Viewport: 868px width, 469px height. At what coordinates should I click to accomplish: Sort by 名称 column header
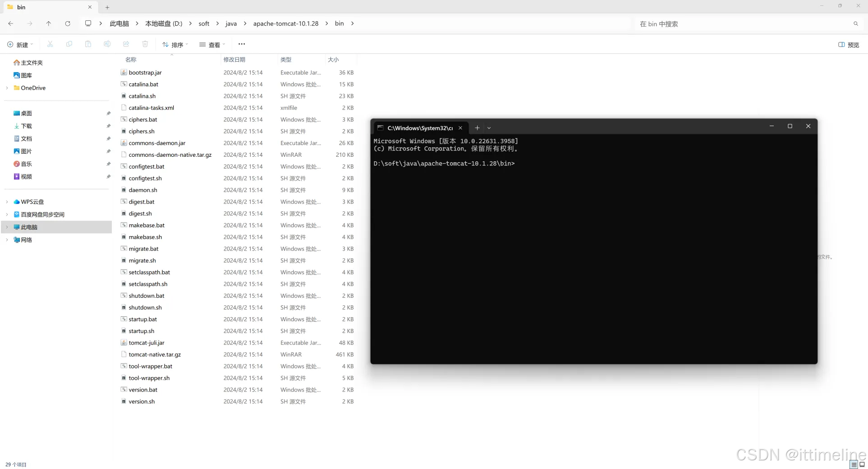tap(131, 59)
